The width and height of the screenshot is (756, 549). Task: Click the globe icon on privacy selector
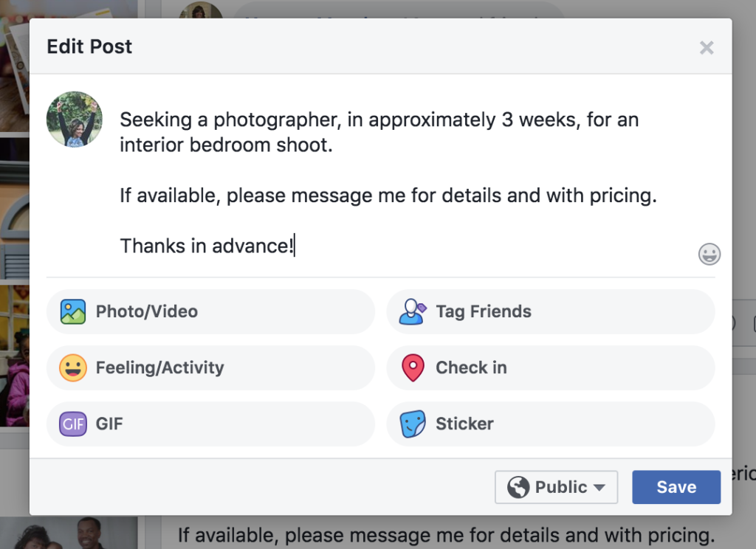point(518,487)
